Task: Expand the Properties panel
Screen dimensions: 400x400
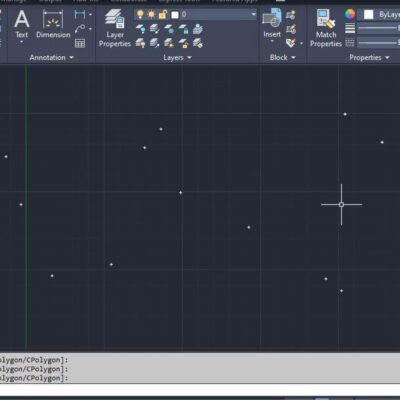Action: pos(369,57)
